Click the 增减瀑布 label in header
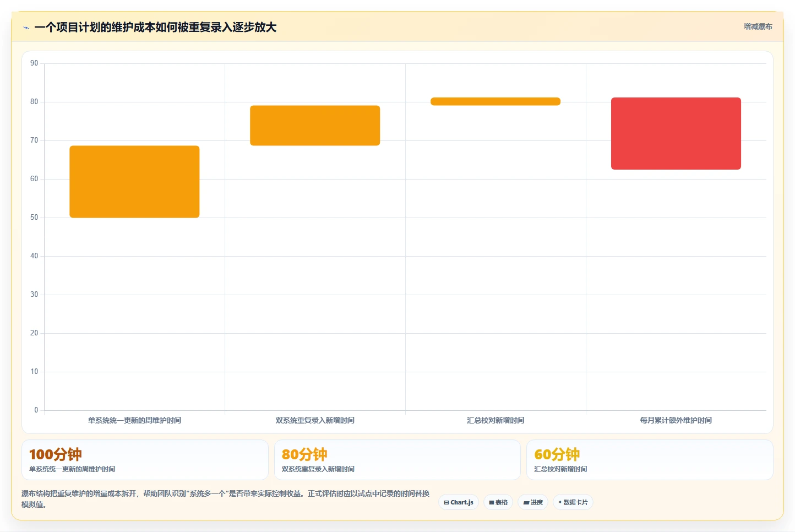This screenshot has height=532, width=795. pyautogui.click(x=758, y=26)
